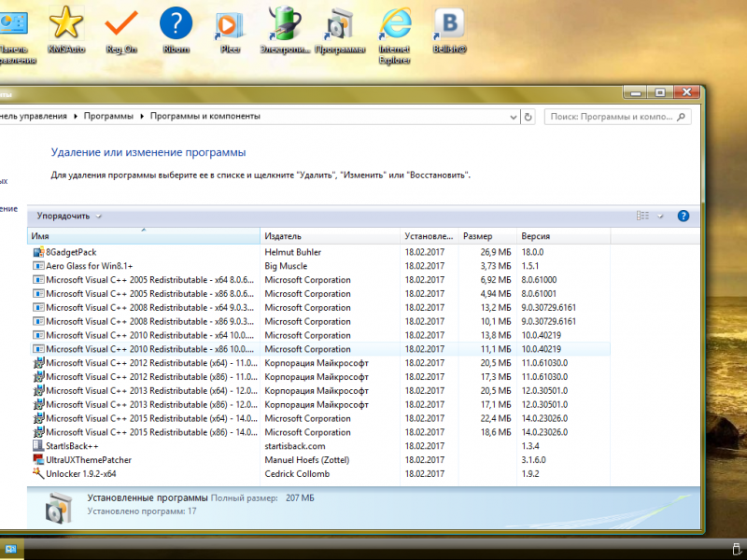Select Microsoft Visual C++ 2008 Redistributable x86 row

[x=319, y=321]
